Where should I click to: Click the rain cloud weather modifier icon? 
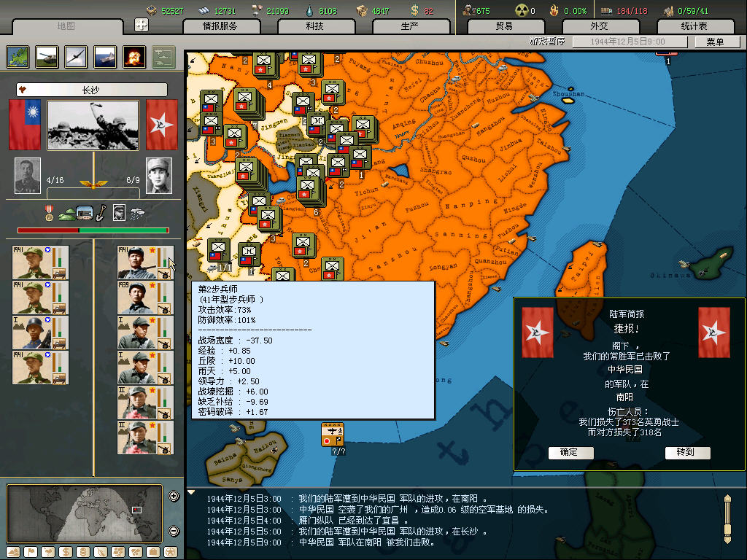click(x=137, y=214)
